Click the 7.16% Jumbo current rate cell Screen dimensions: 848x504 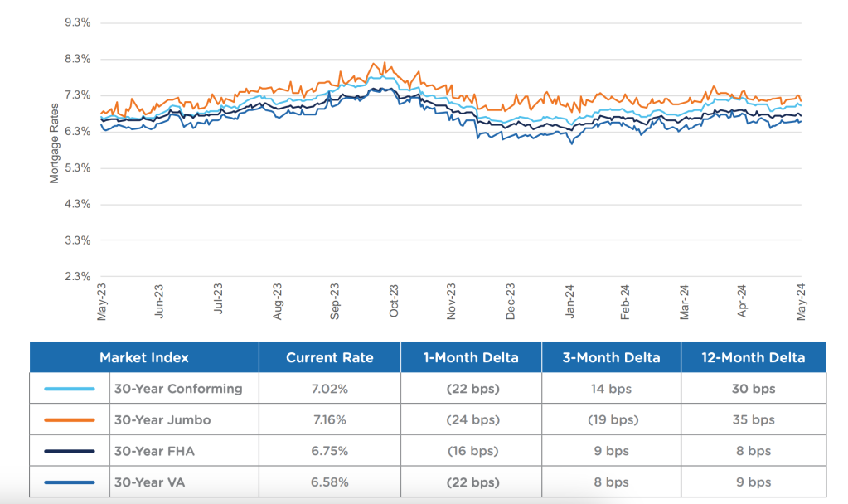point(329,420)
